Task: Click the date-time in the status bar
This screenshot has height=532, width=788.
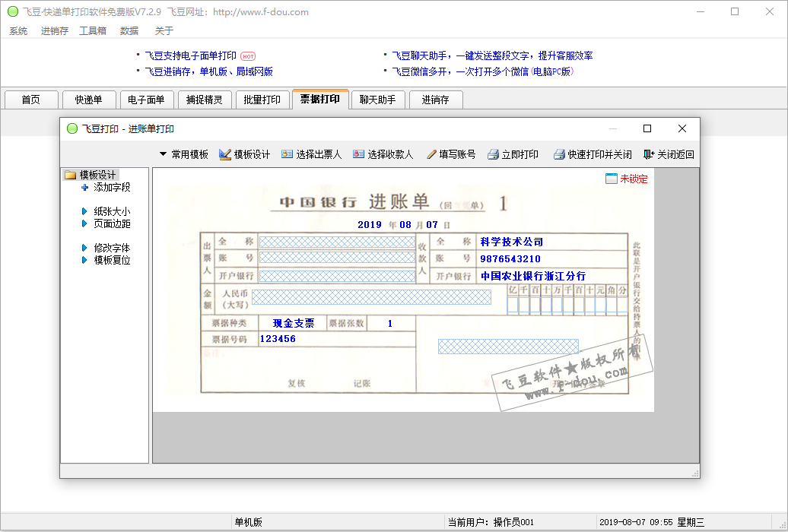Action: pyautogui.click(x=652, y=522)
